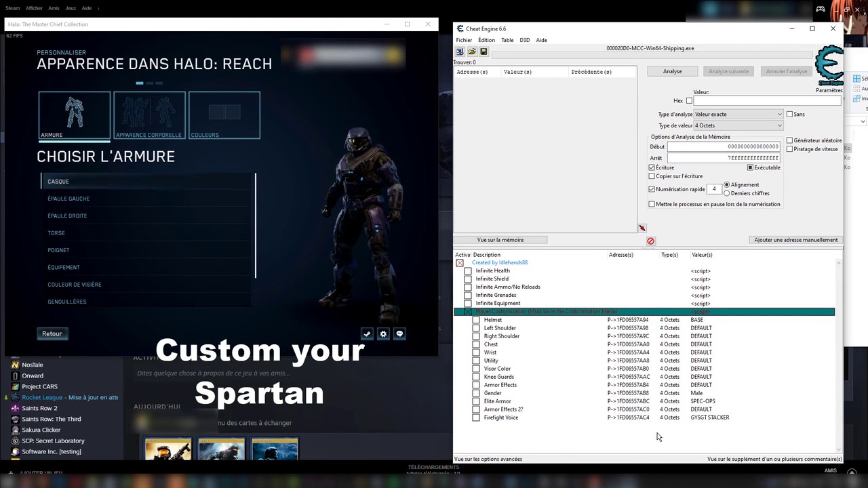Image resolution: width=868 pixels, height=488 pixels.
Task: Click the Début address field
Action: (x=724, y=147)
